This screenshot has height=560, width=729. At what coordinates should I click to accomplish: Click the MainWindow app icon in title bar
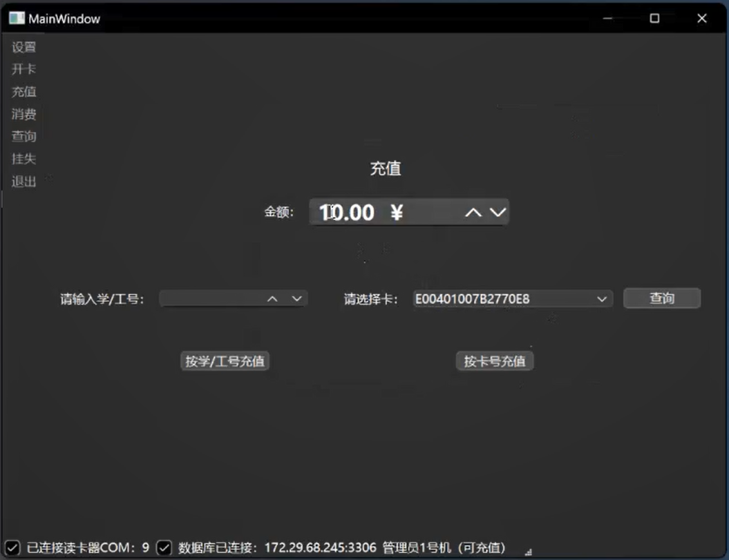(x=17, y=19)
